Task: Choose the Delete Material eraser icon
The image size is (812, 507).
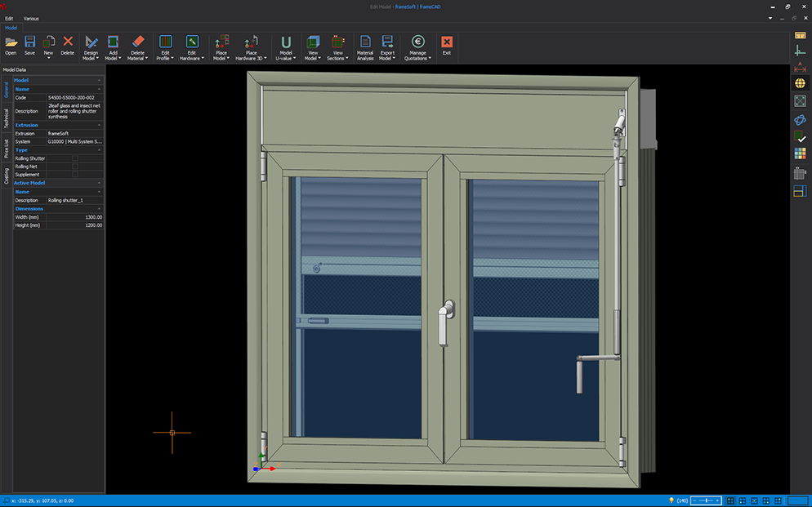Action: pyautogui.click(x=138, y=42)
